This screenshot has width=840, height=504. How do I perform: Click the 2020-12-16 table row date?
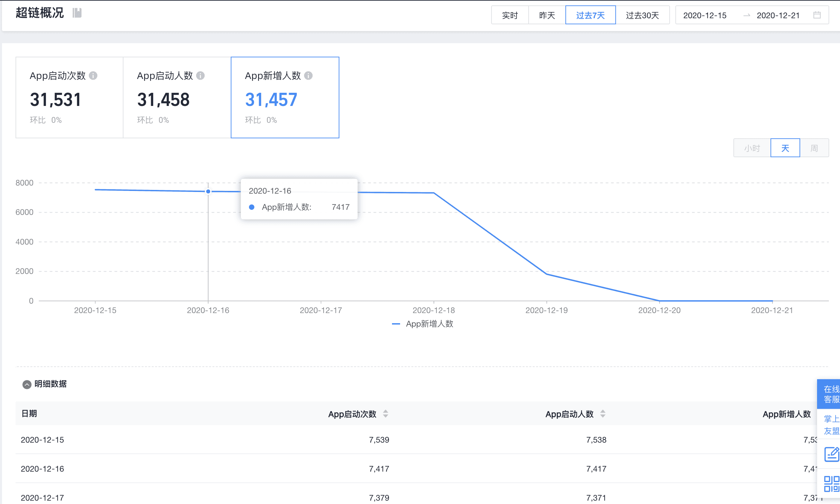coord(43,469)
